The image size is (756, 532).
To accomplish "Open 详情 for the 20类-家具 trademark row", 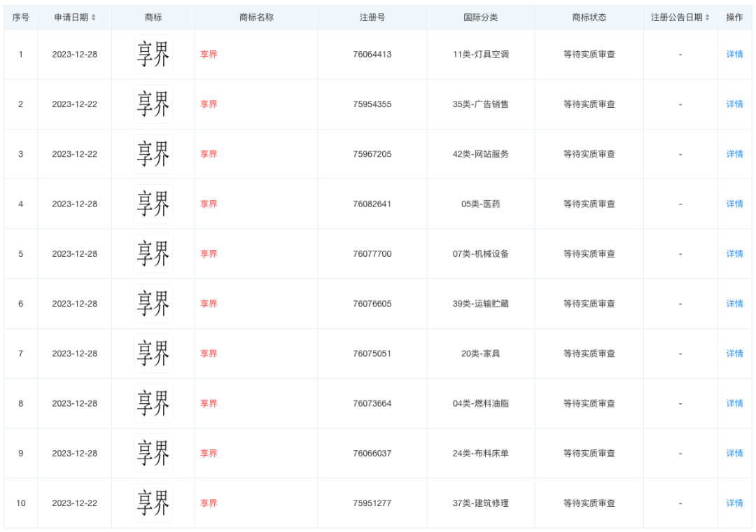I will [x=734, y=353].
